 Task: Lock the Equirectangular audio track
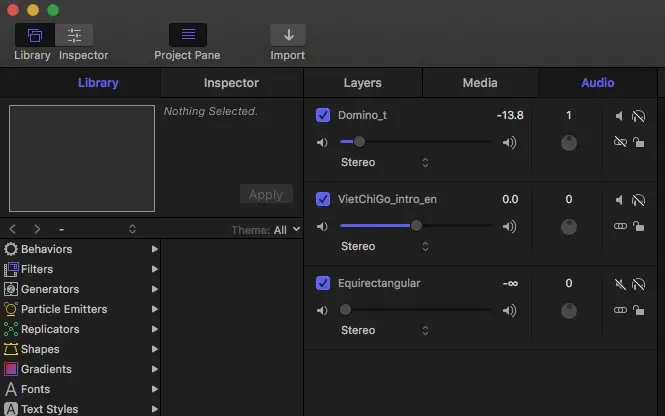pos(639,310)
